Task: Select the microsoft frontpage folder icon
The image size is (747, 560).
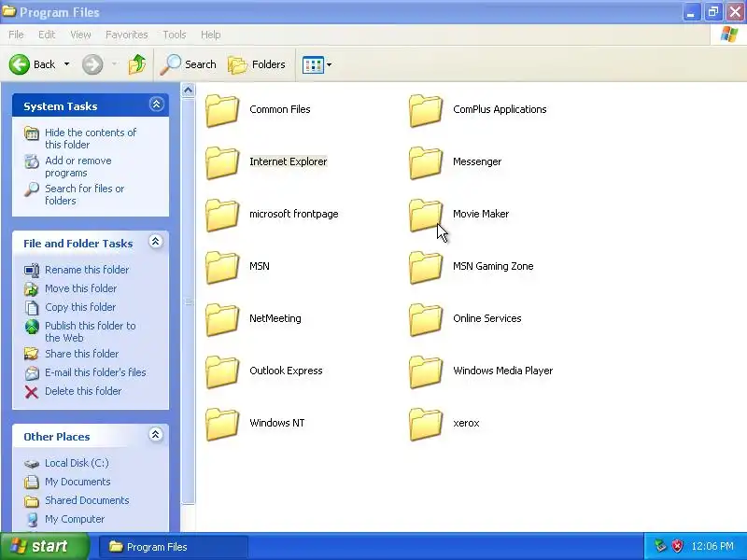Action: coord(222,216)
